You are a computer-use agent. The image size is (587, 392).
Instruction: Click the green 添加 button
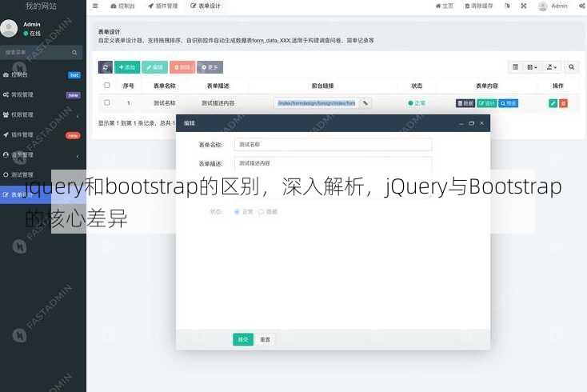click(x=127, y=67)
